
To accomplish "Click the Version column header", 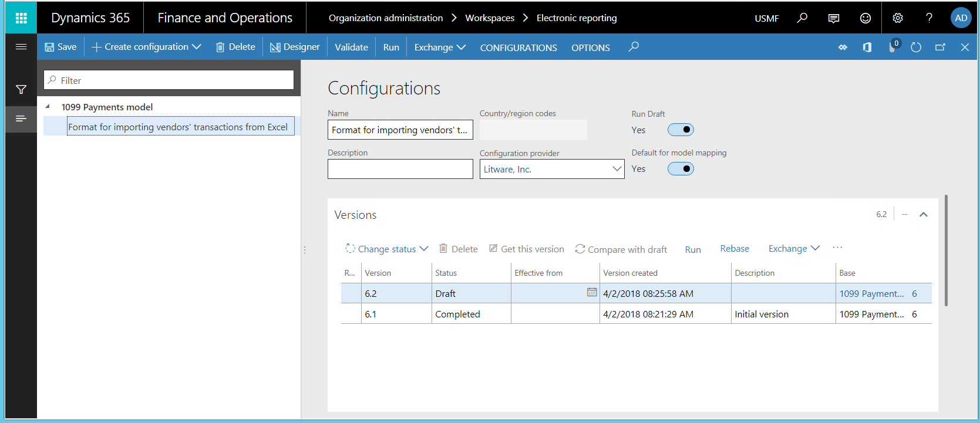I will (x=378, y=273).
